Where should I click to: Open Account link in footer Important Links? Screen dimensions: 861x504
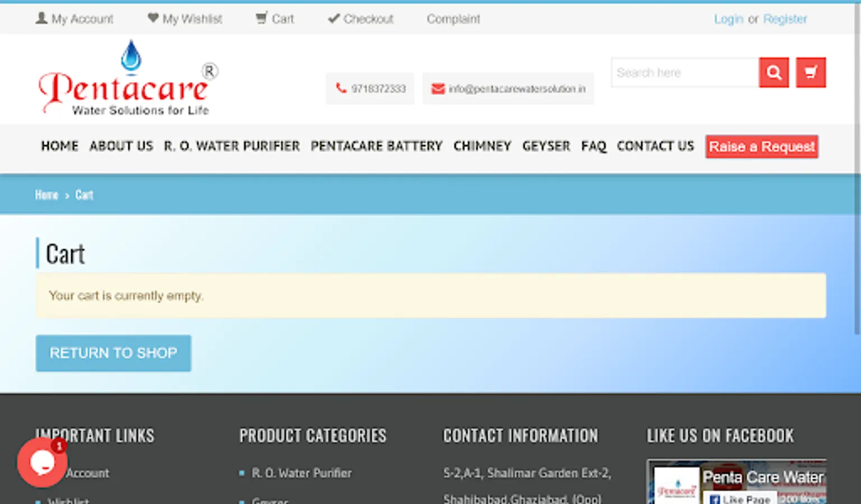[87, 473]
